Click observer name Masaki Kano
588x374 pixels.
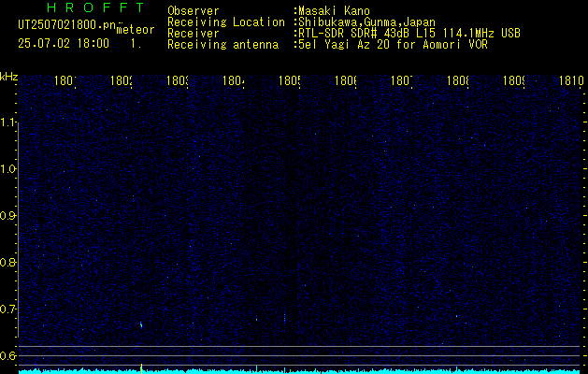334,11
